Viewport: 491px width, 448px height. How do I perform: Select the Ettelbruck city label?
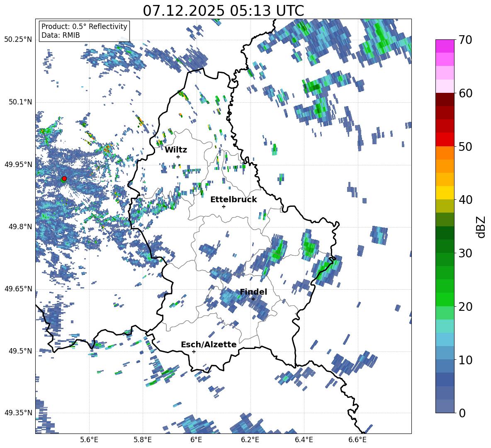point(233,200)
